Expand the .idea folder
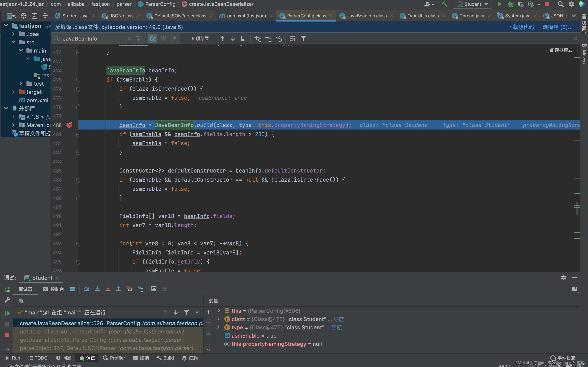 (x=13, y=34)
